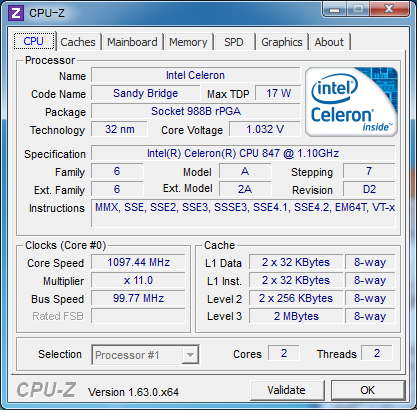Click the Intel Celeron inside logo
The width and height of the screenshot is (417, 410).
[x=351, y=102]
